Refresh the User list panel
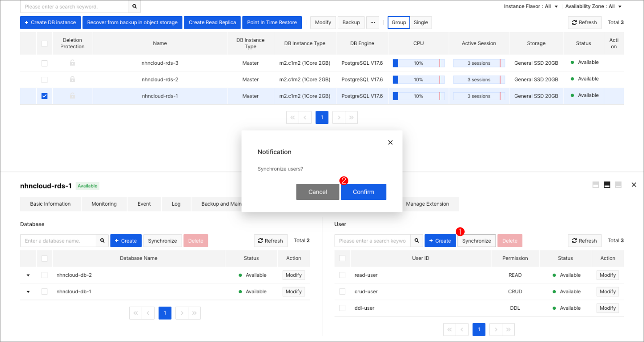 point(585,241)
